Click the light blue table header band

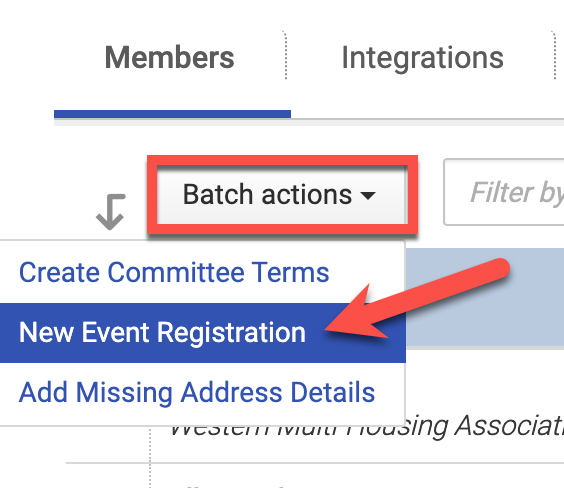[x=485, y=297]
